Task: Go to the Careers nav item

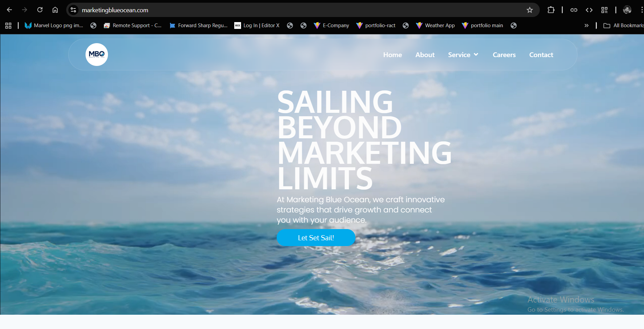Action: [x=504, y=55]
